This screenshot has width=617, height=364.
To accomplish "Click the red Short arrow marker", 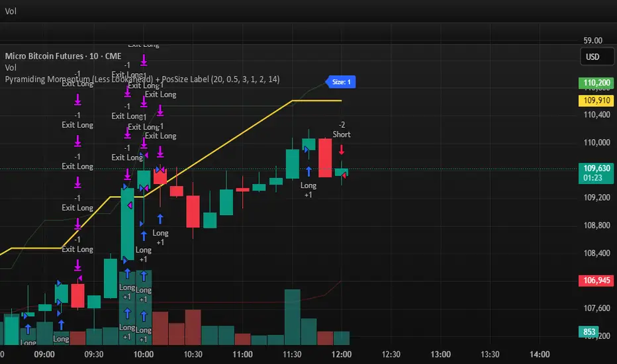I will [x=342, y=150].
